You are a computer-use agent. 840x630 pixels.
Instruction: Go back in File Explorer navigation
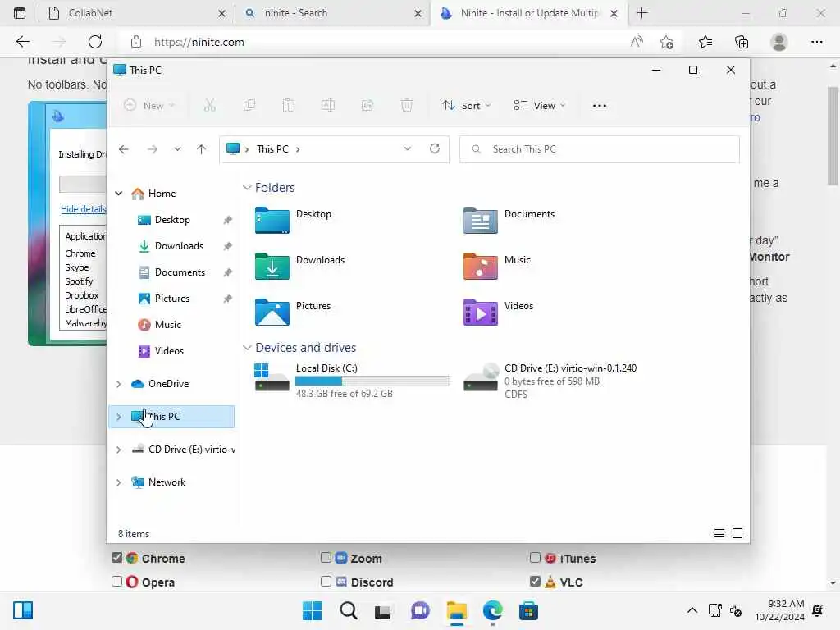pos(124,149)
